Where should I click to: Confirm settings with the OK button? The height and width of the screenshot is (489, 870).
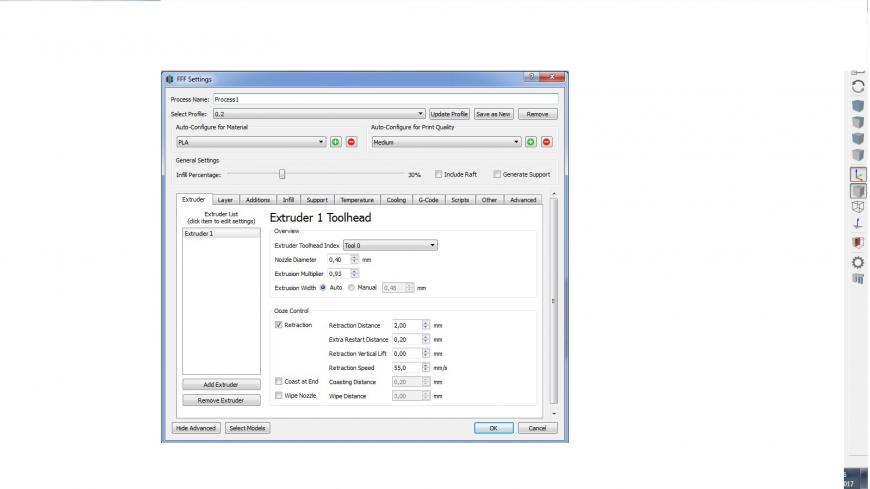tap(493, 428)
